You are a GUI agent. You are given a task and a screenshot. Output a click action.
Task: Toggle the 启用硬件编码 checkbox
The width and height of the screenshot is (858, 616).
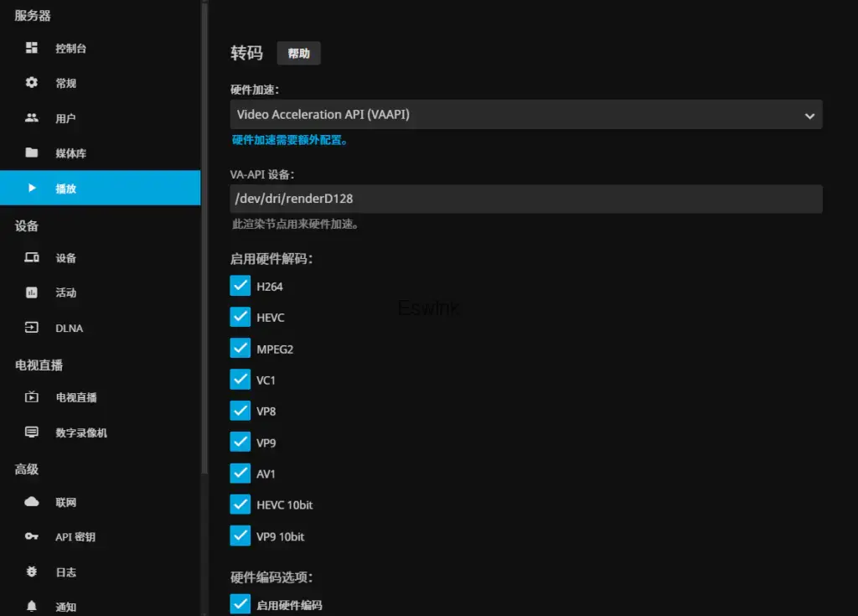240,604
